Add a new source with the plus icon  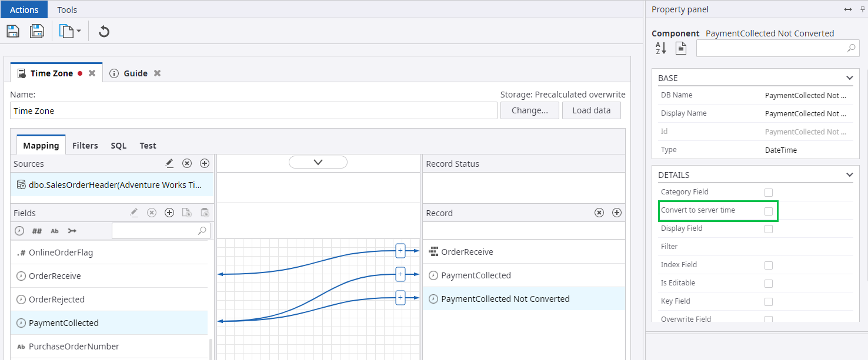point(205,163)
